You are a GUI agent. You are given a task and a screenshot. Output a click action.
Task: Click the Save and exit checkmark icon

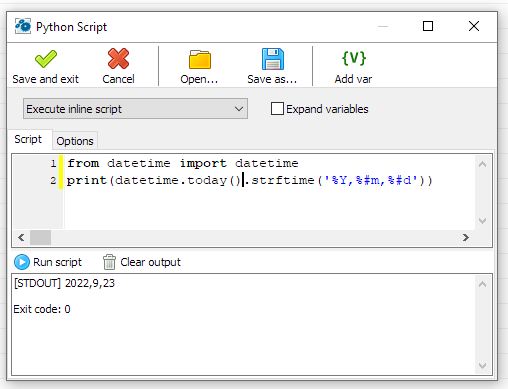[x=46, y=59]
